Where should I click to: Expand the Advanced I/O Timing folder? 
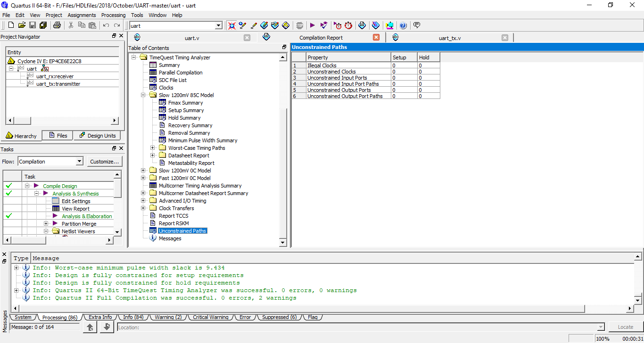click(x=143, y=201)
